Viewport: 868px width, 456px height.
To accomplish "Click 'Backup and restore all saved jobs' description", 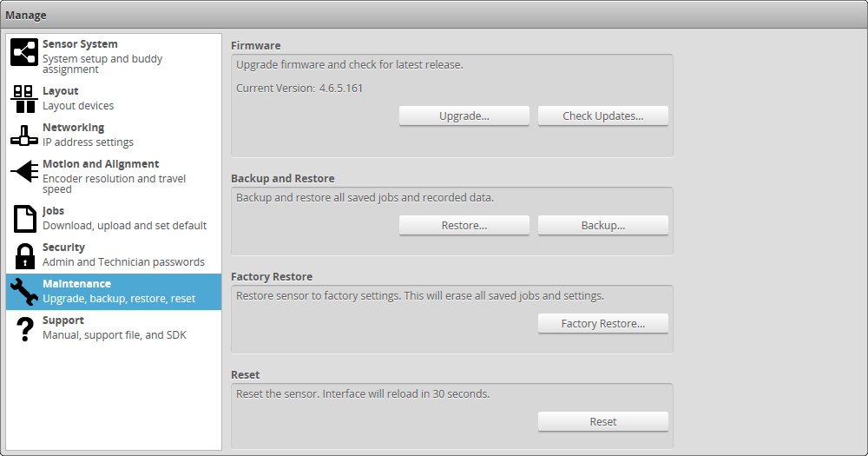I will point(365,198).
